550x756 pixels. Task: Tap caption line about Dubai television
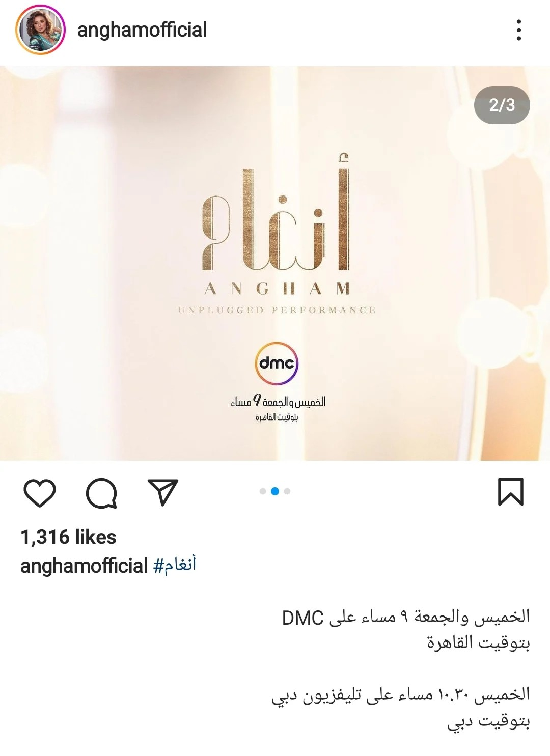pos(401,695)
